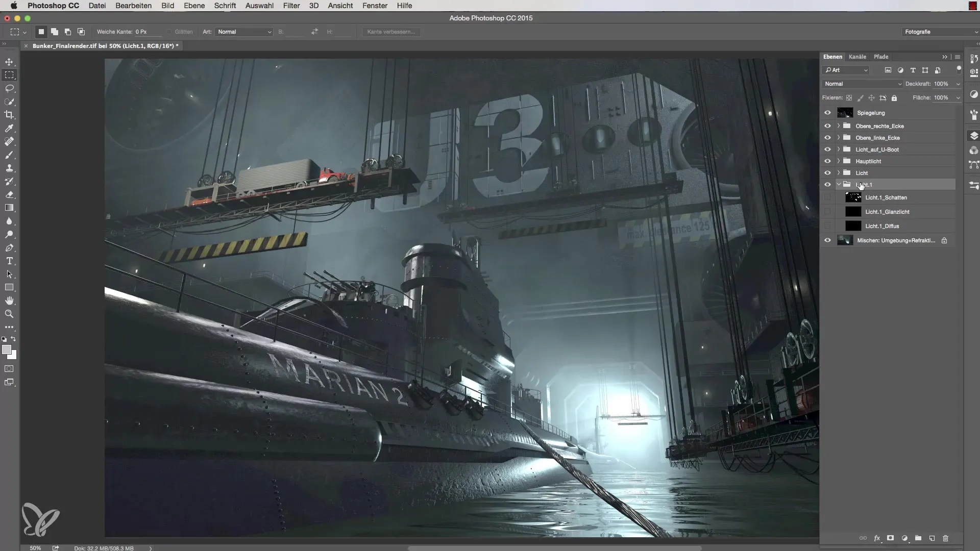Open the Apple menu
This screenshot has height=551, width=980.
(x=14, y=6)
